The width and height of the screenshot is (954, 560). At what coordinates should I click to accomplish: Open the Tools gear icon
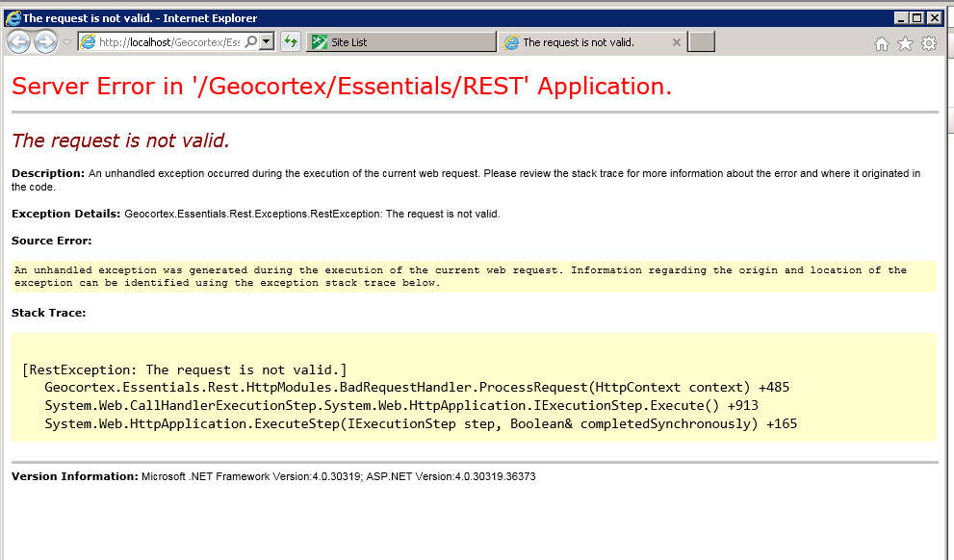928,43
